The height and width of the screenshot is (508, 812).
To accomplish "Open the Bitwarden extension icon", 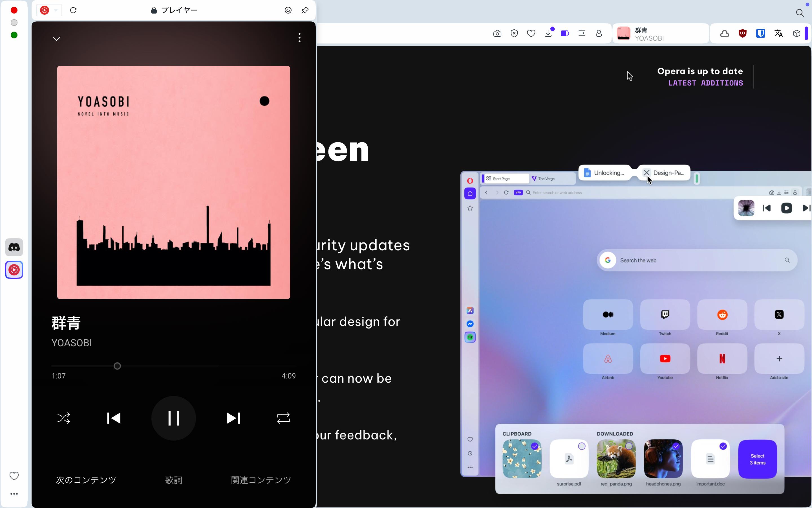I will click(x=761, y=33).
